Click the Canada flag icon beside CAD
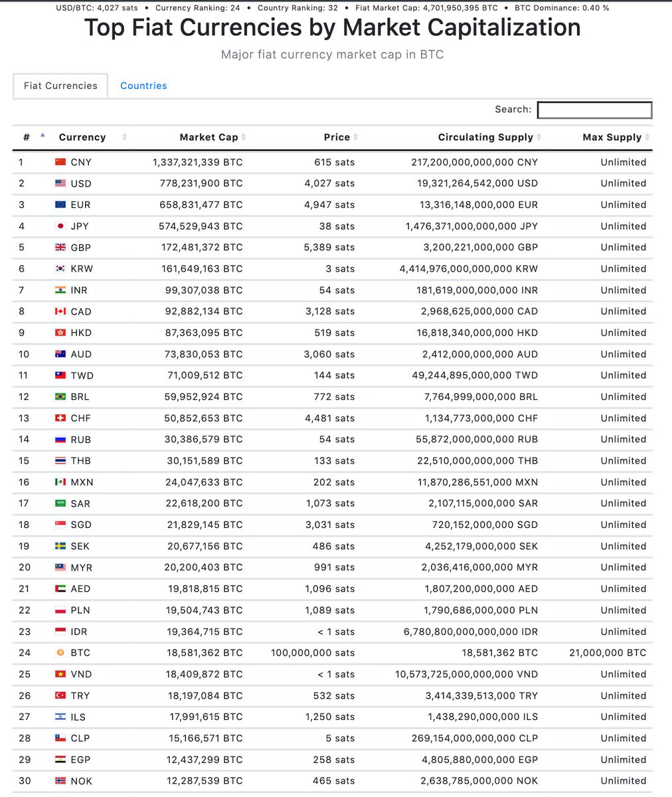Viewport: 672px width, 797px height. pyautogui.click(x=60, y=311)
